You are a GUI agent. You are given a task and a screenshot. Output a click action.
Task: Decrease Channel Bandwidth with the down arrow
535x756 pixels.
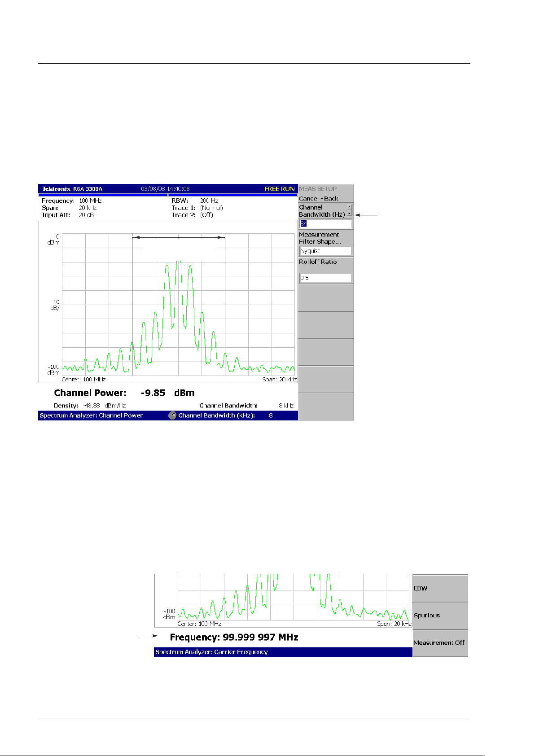pyautogui.click(x=350, y=214)
